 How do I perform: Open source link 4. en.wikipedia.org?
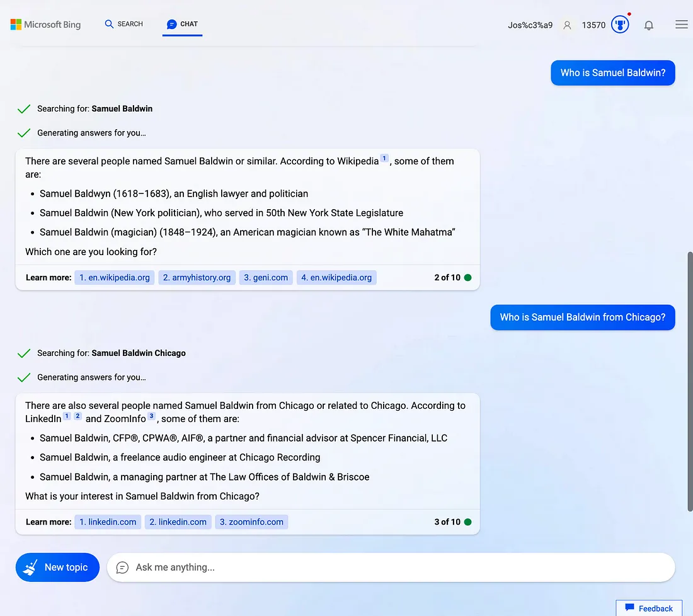pos(336,278)
